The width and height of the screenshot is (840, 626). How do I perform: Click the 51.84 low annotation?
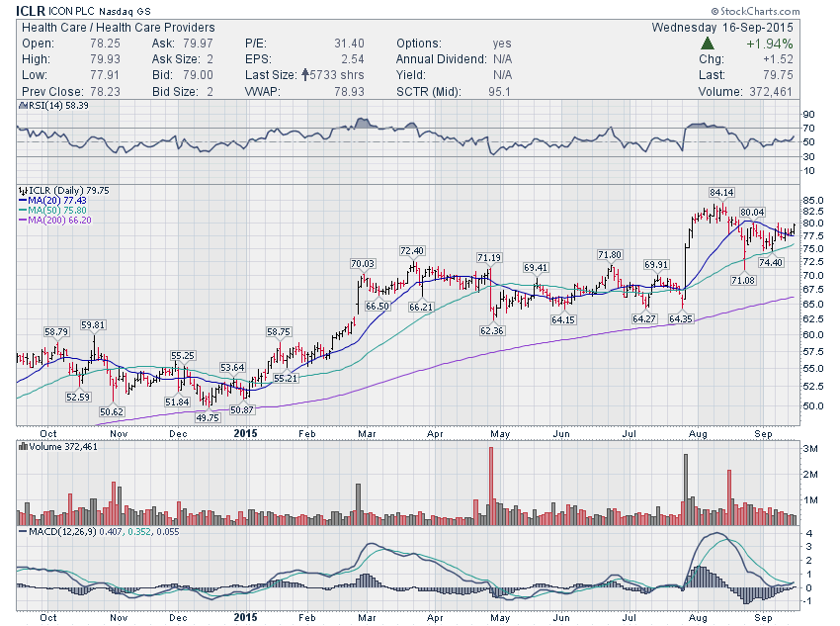(177, 402)
